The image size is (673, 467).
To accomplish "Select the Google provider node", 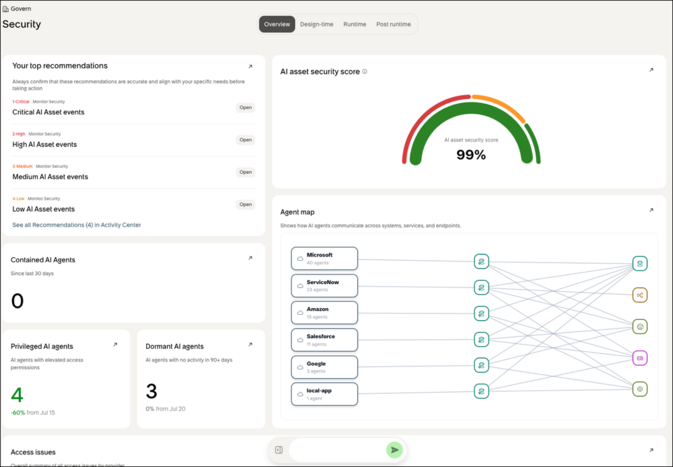I will [x=324, y=367].
